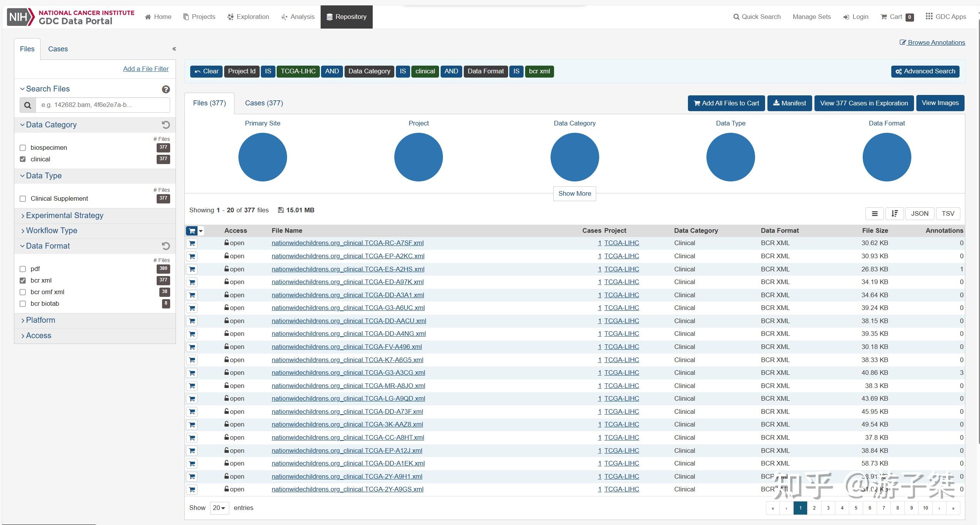The height and width of the screenshot is (525, 980).
Task: Reset the Data Category filter with undo icon
Action: (166, 125)
